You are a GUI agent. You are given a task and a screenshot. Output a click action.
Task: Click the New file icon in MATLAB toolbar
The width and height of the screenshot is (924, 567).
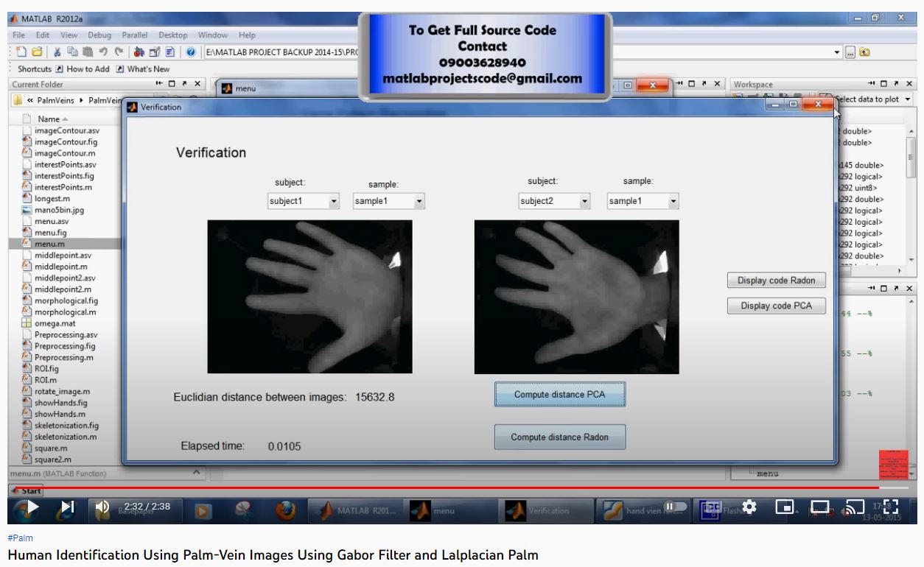[20, 52]
